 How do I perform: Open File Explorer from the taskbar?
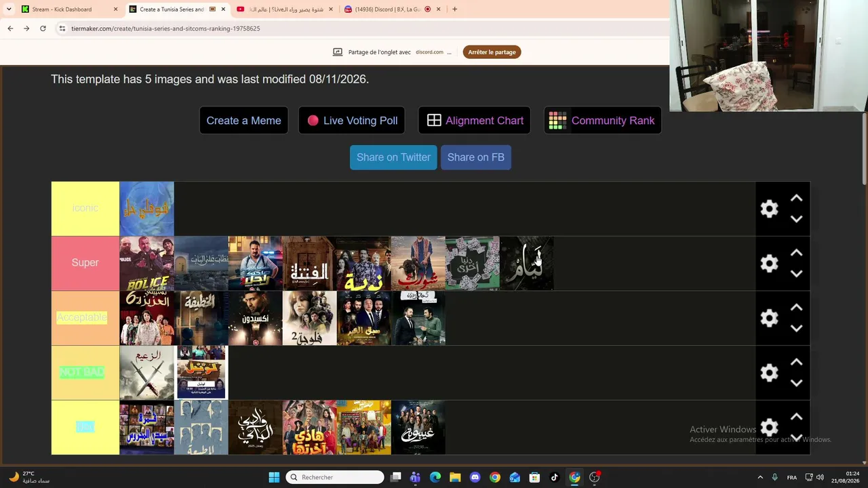455,477
